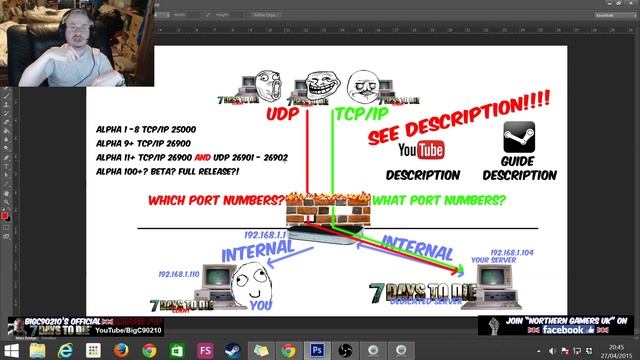Image resolution: width=640 pixels, height=360 pixels.
Task: Click the red UDP label on canvas
Action: (x=283, y=114)
